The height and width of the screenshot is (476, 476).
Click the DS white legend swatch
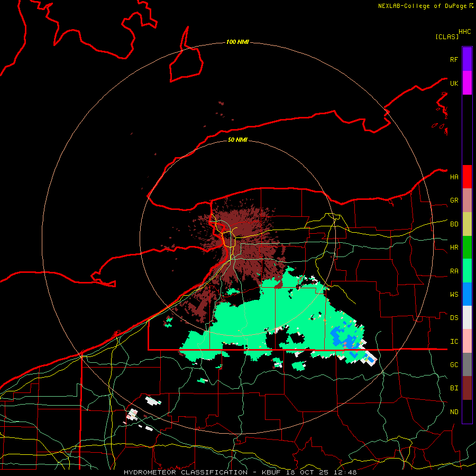[467, 317]
